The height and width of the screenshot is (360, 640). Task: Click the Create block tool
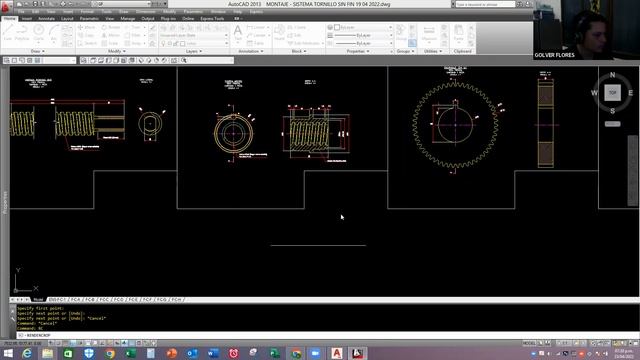pos(297,27)
